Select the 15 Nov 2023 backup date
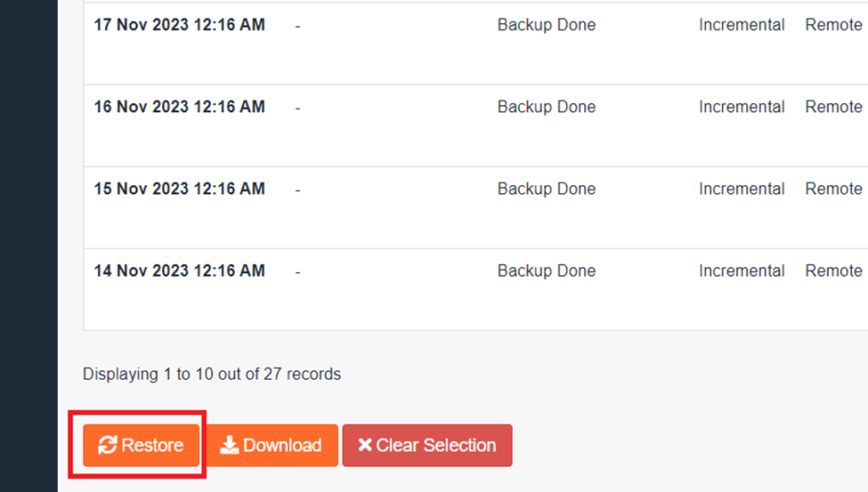This screenshot has height=492, width=868. coord(179,189)
